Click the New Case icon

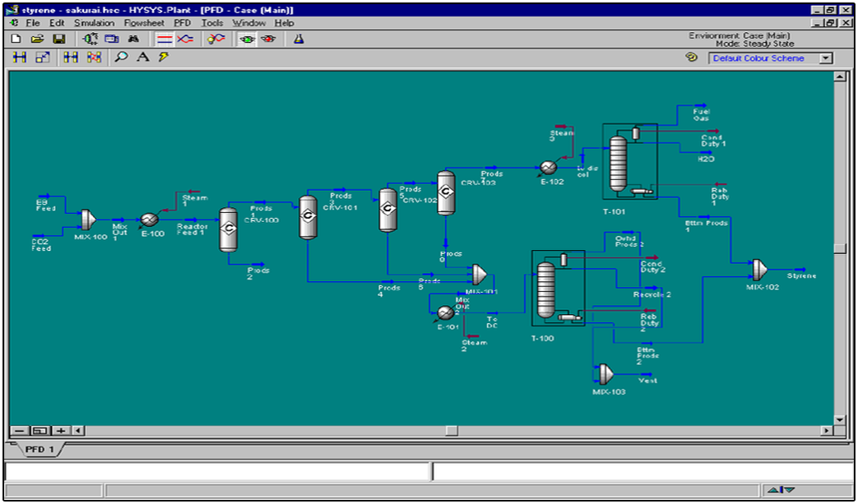point(16,39)
